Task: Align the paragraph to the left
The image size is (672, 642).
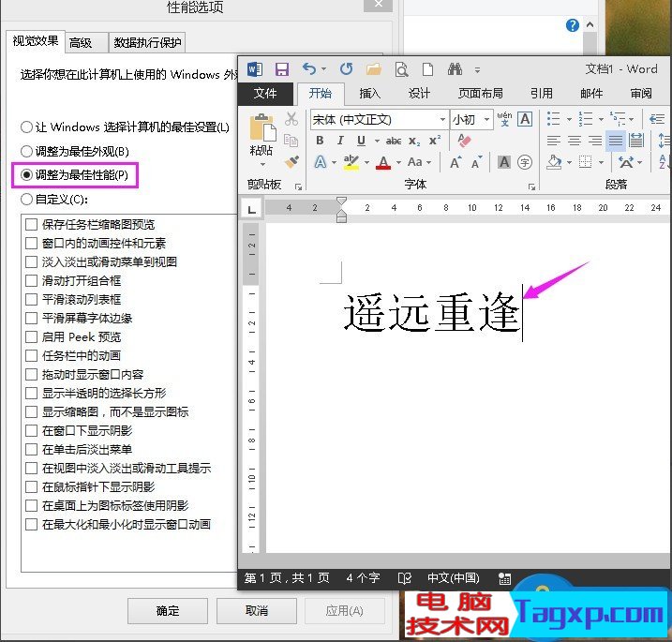Action: pyautogui.click(x=553, y=141)
